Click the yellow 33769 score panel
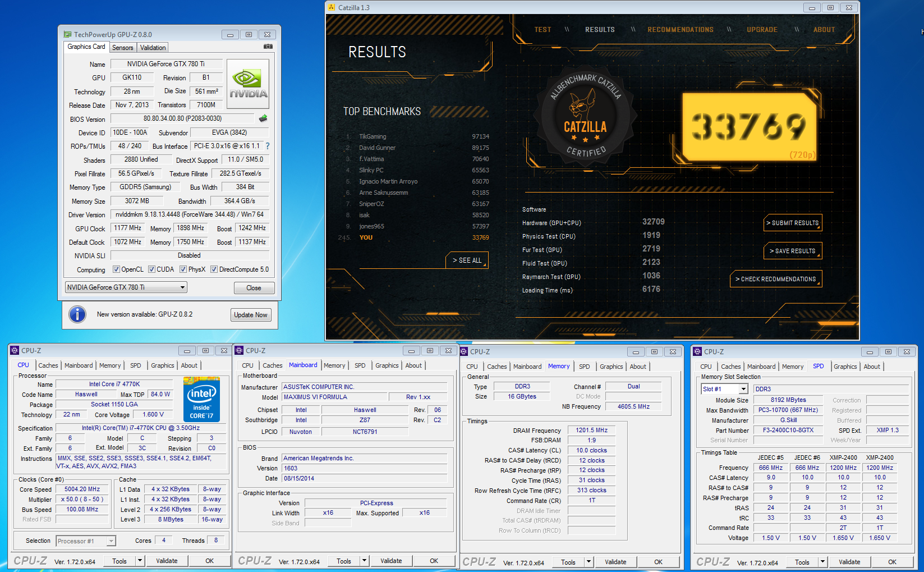Image resolution: width=924 pixels, height=572 pixels. pos(750,126)
